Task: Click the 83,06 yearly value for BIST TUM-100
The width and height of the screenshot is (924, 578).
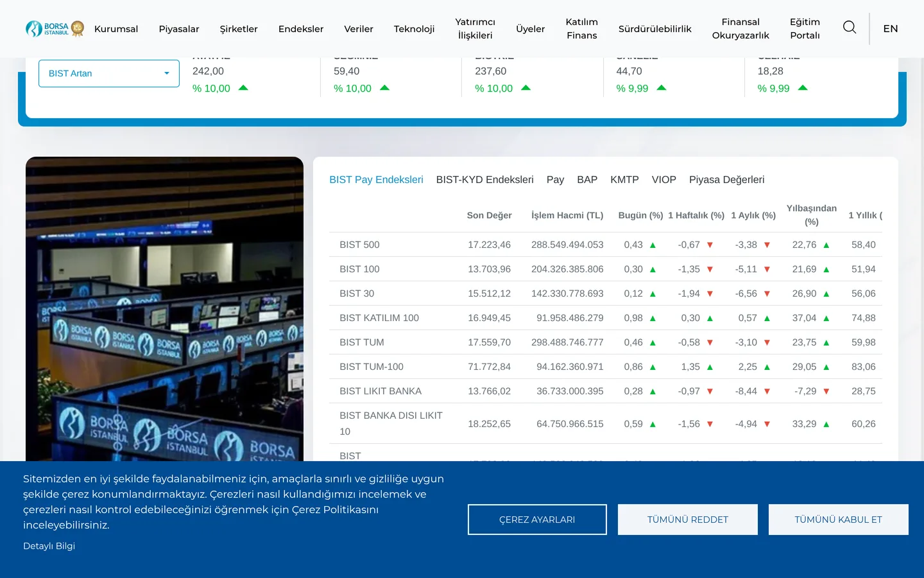Action: click(864, 367)
